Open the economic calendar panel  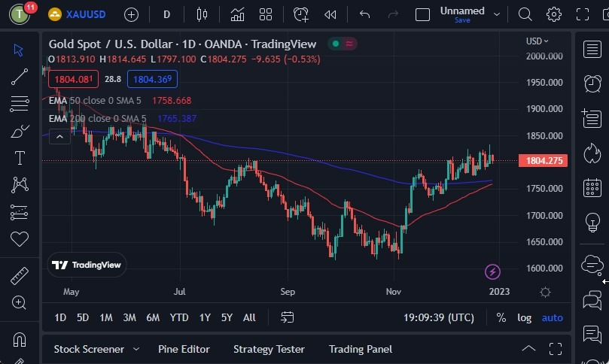tap(592, 187)
